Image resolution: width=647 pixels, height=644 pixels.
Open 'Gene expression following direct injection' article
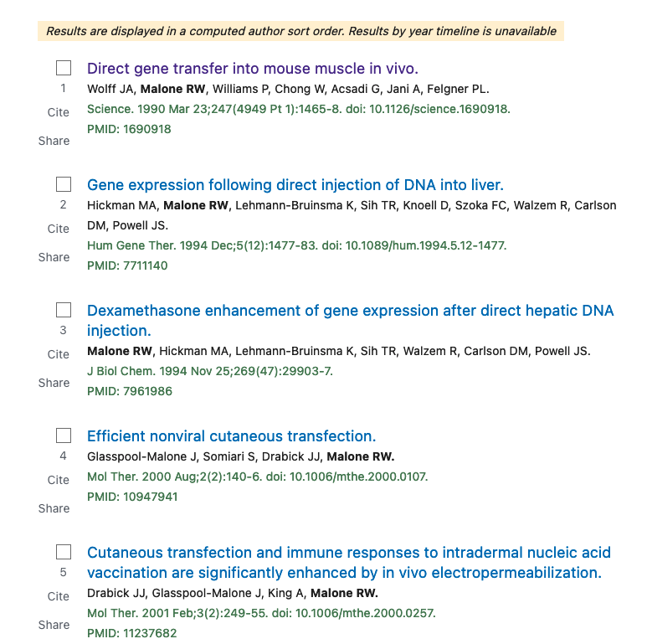click(295, 185)
